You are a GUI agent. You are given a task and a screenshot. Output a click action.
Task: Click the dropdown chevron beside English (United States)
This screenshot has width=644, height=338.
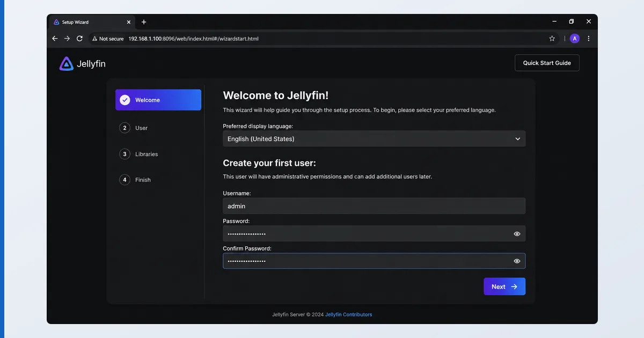[x=517, y=139]
